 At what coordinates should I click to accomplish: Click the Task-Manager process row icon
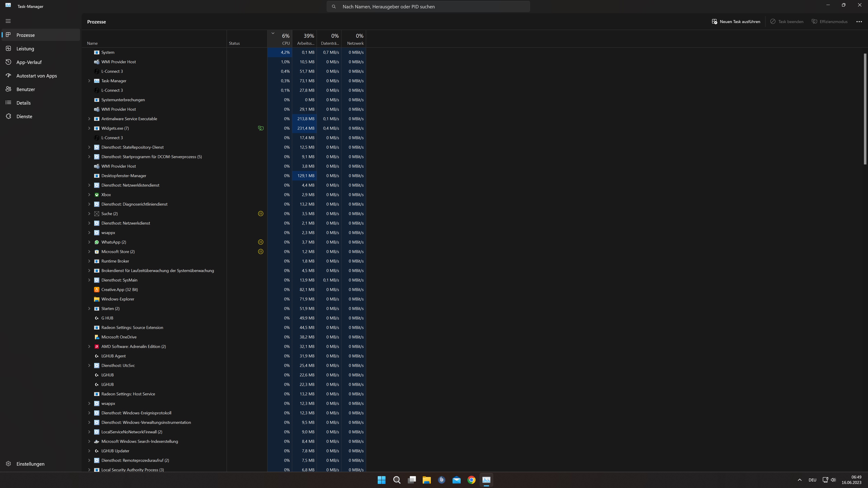tap(97, 81)
